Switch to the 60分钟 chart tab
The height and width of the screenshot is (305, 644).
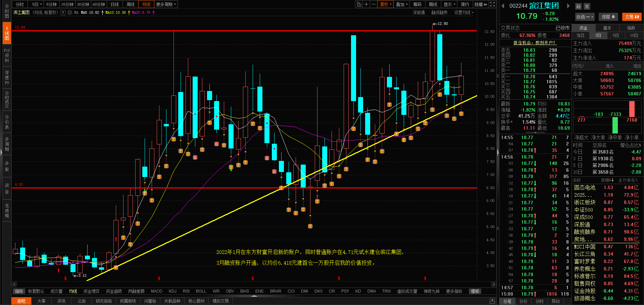tap(99, 4)
